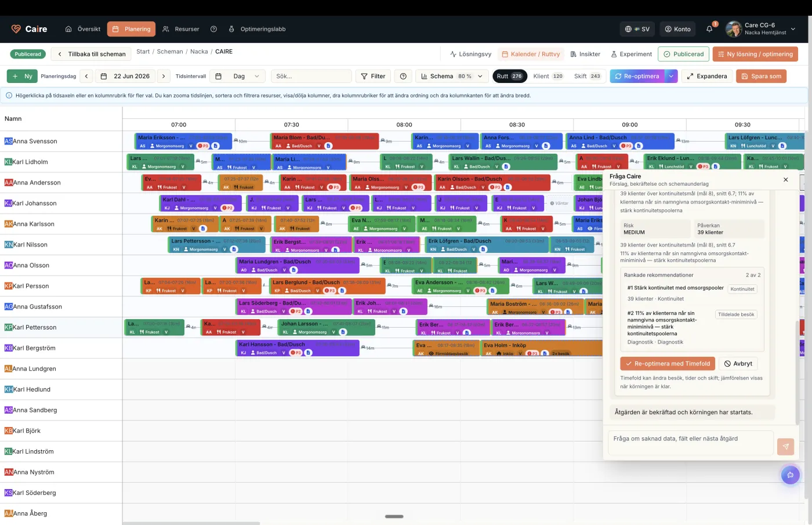Open Schema 80 % dropdown
This screenshot has height=525, width=812.
coord(452,76)
